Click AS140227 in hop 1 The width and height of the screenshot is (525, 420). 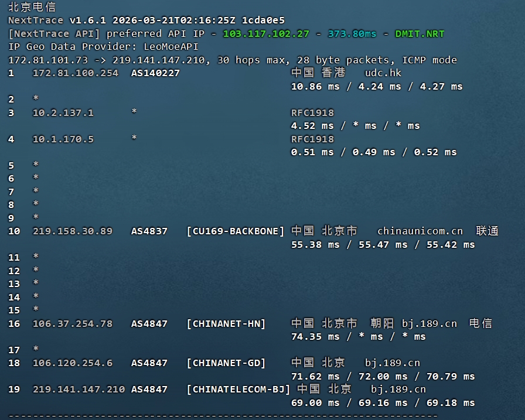pos(155,73)
